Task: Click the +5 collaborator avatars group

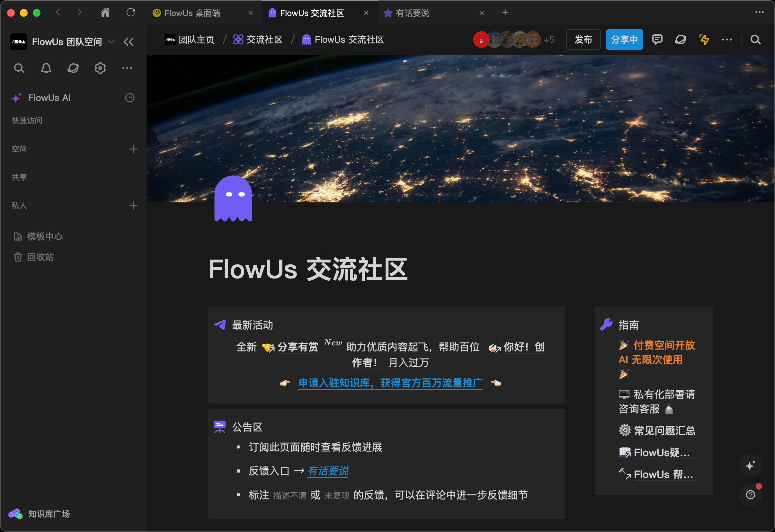Action: click(548, 40)
